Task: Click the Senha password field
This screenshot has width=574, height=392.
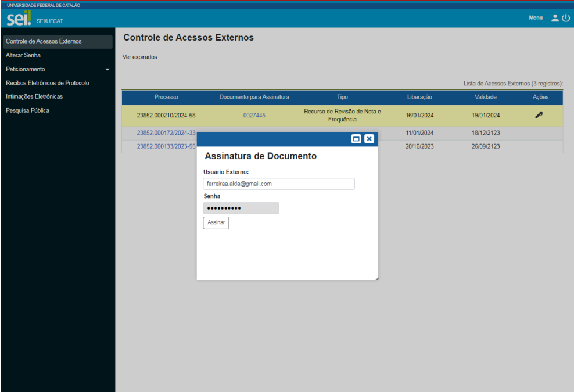Action: (x=241, y=208)
